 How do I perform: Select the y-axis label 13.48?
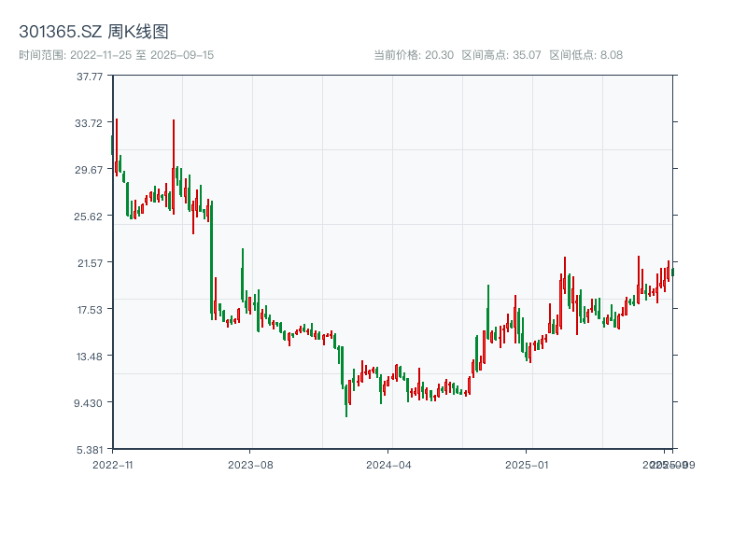(90, 357)
